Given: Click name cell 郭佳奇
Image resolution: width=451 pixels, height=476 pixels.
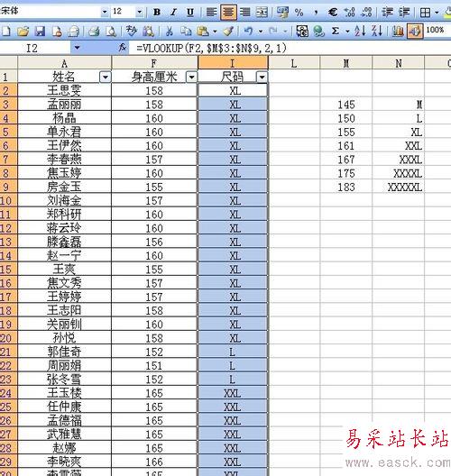Looking at the screenshot, I should coord(64,352).
